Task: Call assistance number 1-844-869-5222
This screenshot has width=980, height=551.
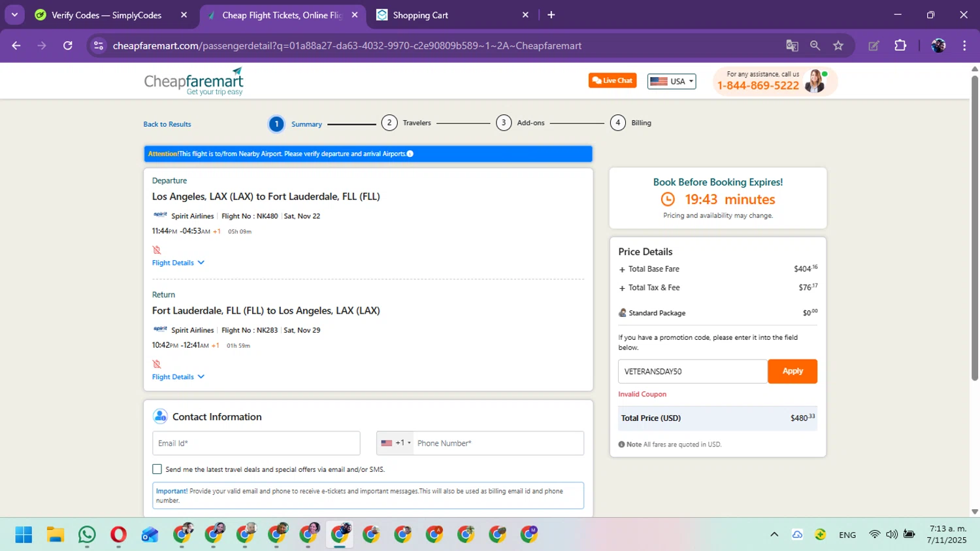Action: 758,86
